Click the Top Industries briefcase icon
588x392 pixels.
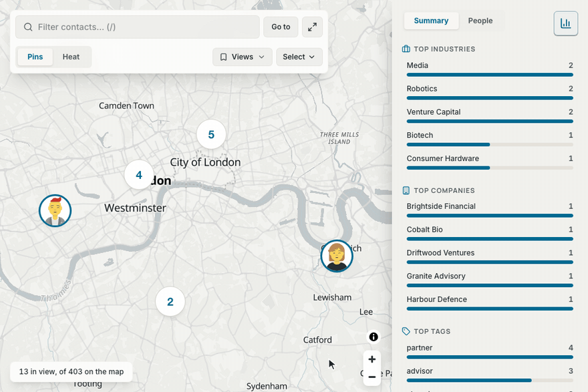tap(406, 49)
